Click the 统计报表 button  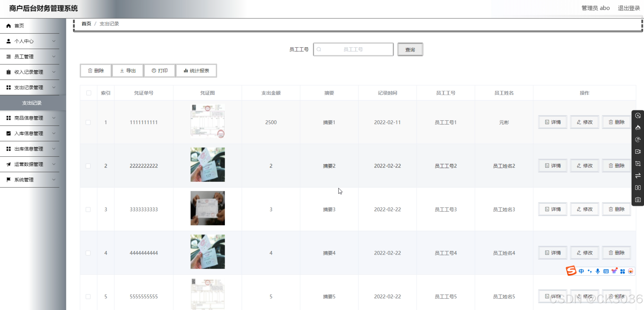coord(196,71)
